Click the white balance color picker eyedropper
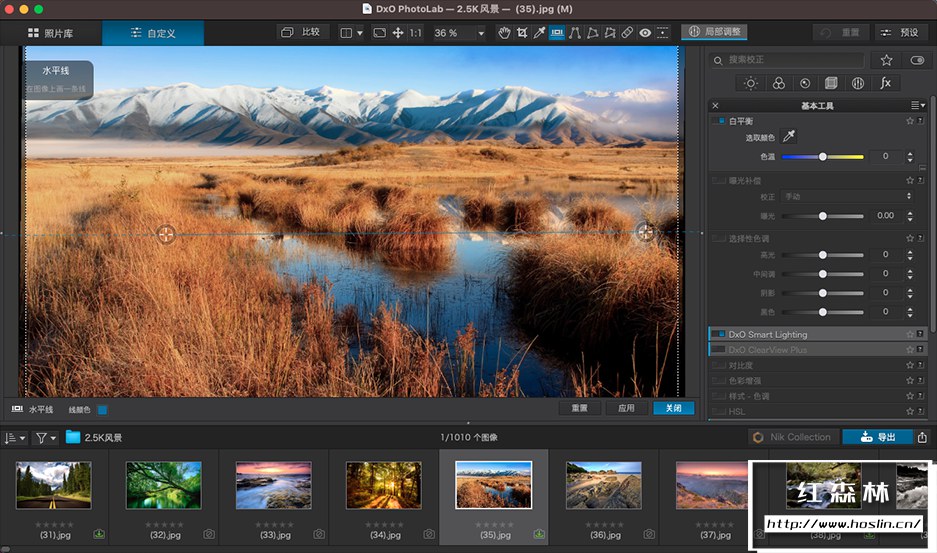The width and height of the screenshot is (937, 553). [789, 136]
